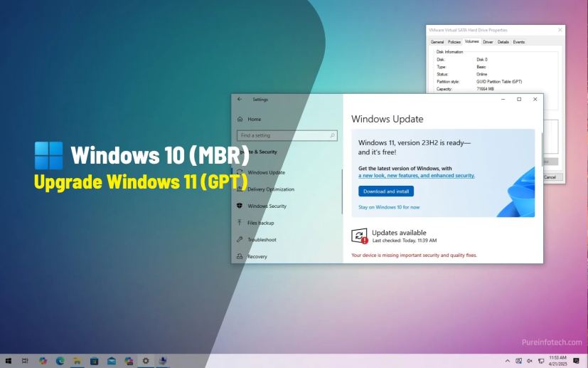Click the missing important security fixes warning

pos(414,255)
